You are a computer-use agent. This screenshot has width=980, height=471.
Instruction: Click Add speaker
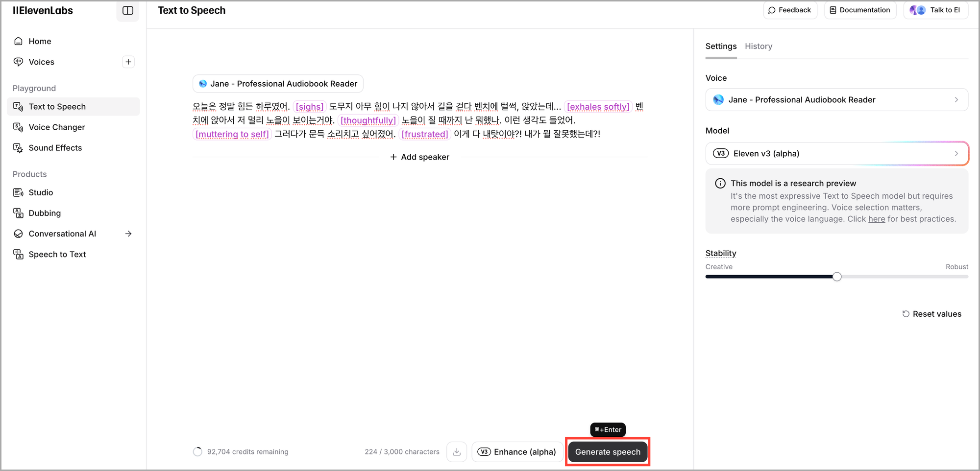(420, 157)
